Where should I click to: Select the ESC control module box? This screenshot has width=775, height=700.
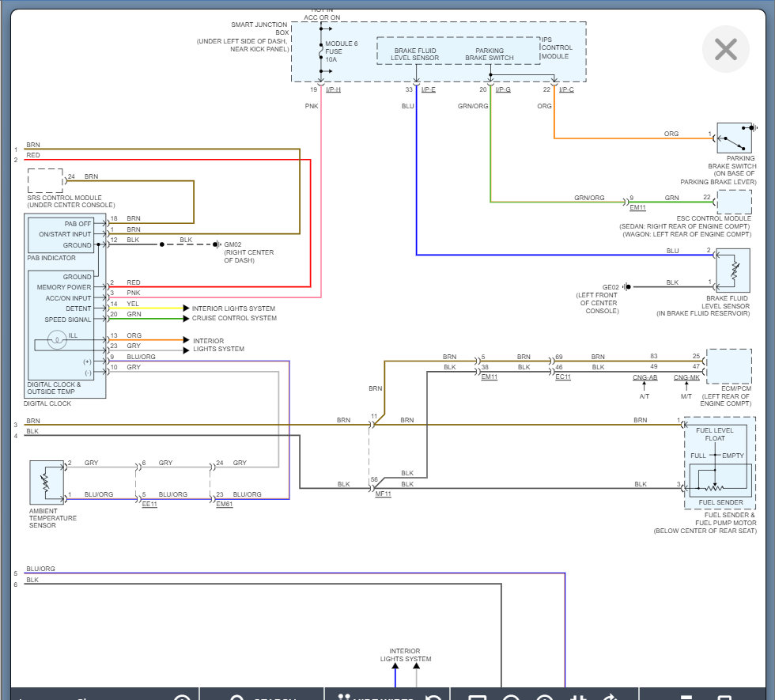(734, 202)
